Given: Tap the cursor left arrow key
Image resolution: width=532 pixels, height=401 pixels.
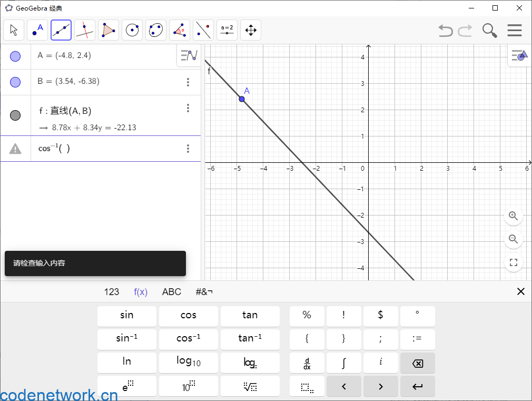Looking at the screenshot, I should [x=344, y=386].
